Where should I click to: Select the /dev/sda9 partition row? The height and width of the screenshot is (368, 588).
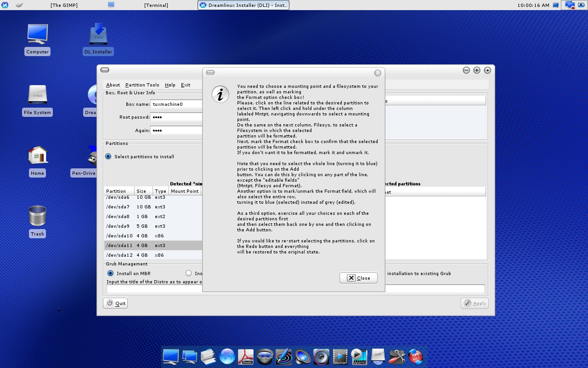coord(153,226)
